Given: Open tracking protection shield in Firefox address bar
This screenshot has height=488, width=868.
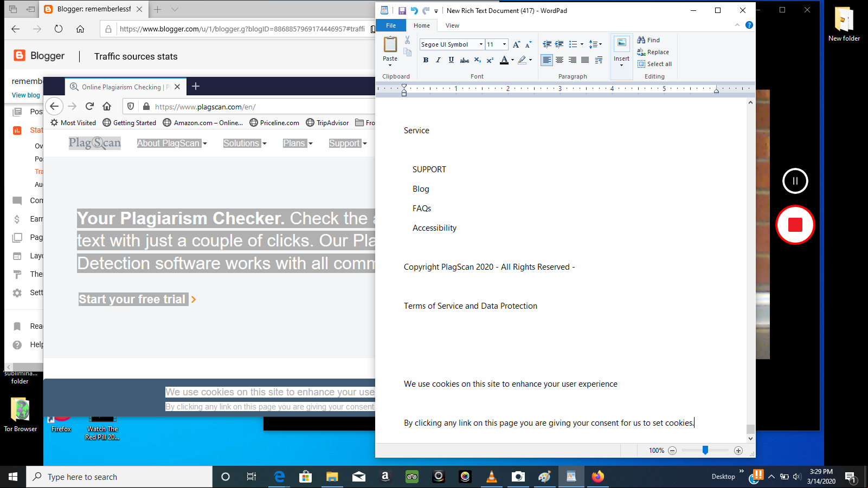Looking at the screenshot, I should [131, 106].
